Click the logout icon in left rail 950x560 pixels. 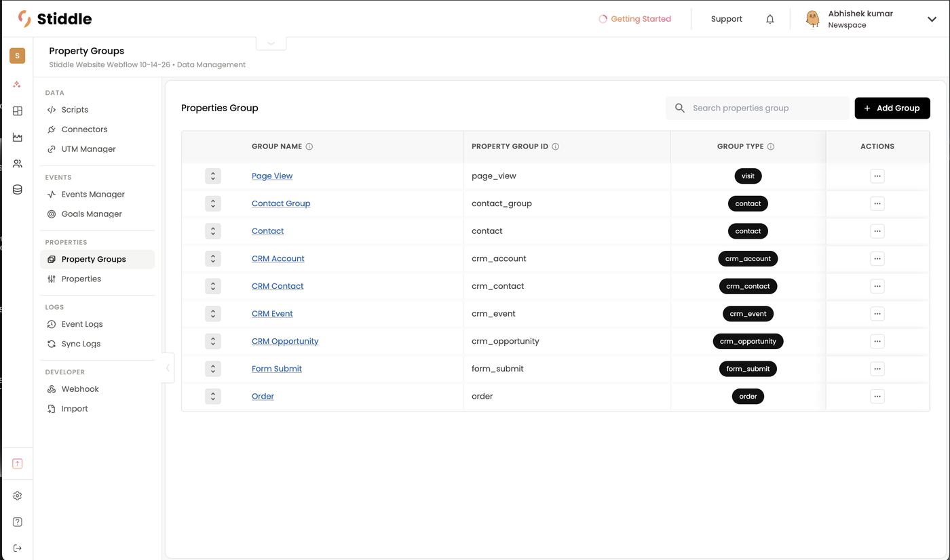18,548
